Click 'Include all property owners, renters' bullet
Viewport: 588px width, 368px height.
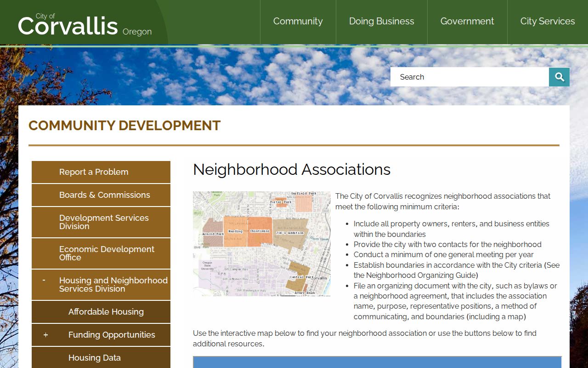pyautogui.click(x=452, y=229)
